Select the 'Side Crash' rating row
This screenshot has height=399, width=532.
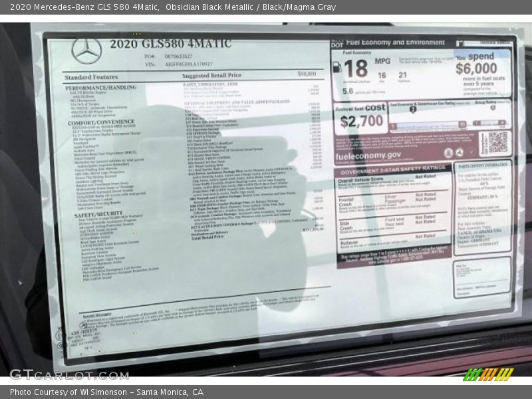coord(393,223)
